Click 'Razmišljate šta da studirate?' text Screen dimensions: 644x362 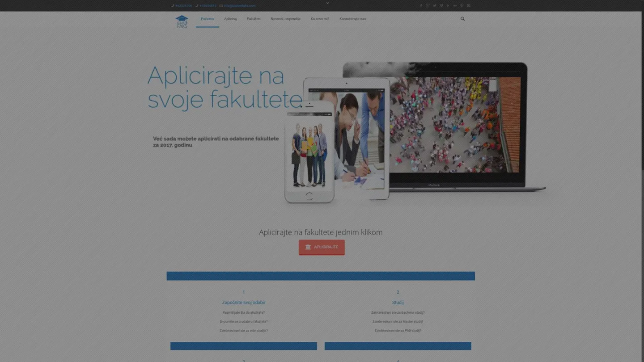tap(244, 312)
